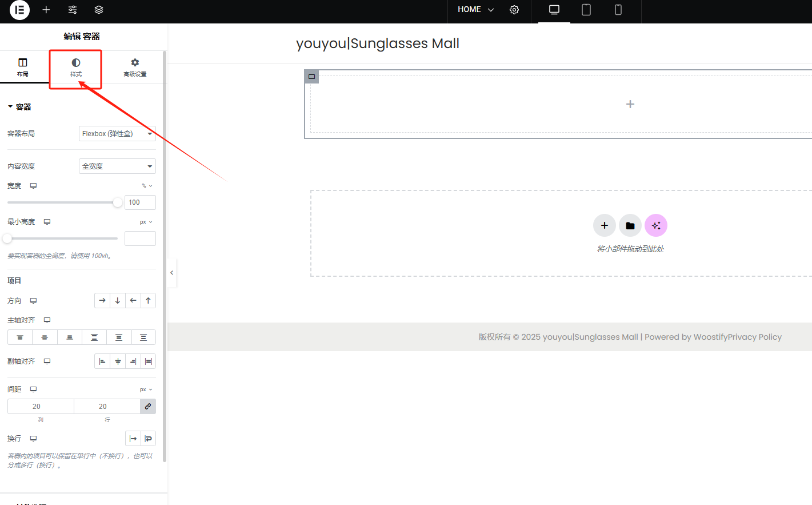The height and width of the screenshot is (505, 812).
Task: Click the pink AI sparkle button
Action: tap(655, 225)
